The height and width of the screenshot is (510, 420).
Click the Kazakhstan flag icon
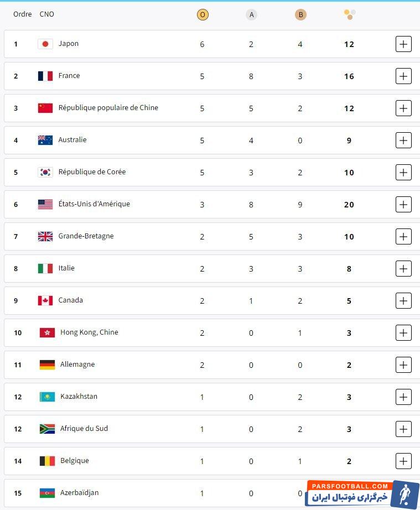click(x=47, y=397)
